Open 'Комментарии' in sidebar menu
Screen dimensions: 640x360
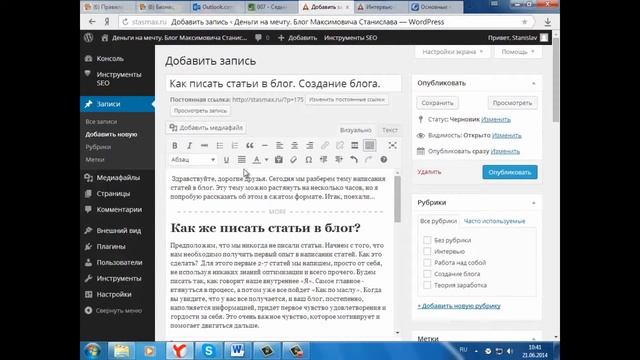coord(118,209)
